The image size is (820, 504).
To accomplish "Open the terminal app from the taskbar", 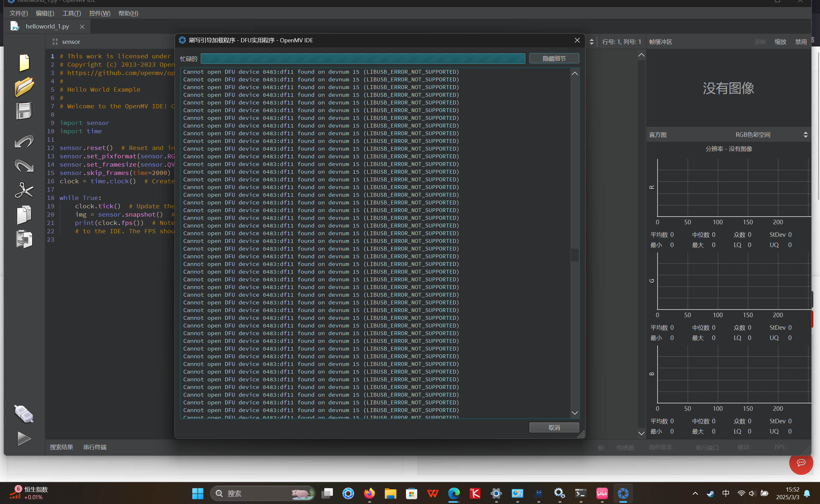I will pyautogui.click(x=581, y=493).
